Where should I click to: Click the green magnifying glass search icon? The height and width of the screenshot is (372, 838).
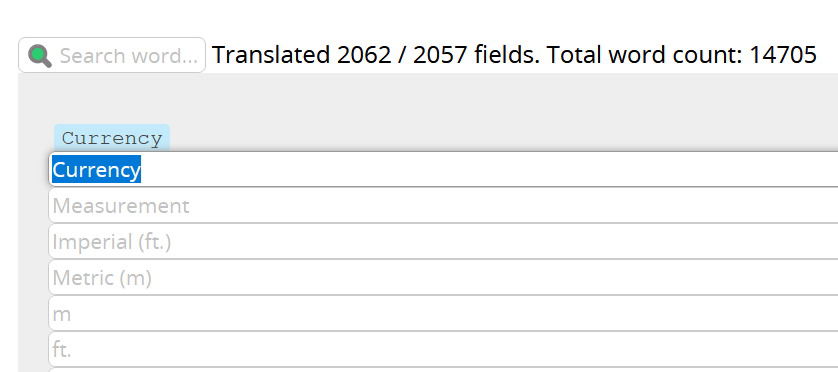click(x=40, y=56)
